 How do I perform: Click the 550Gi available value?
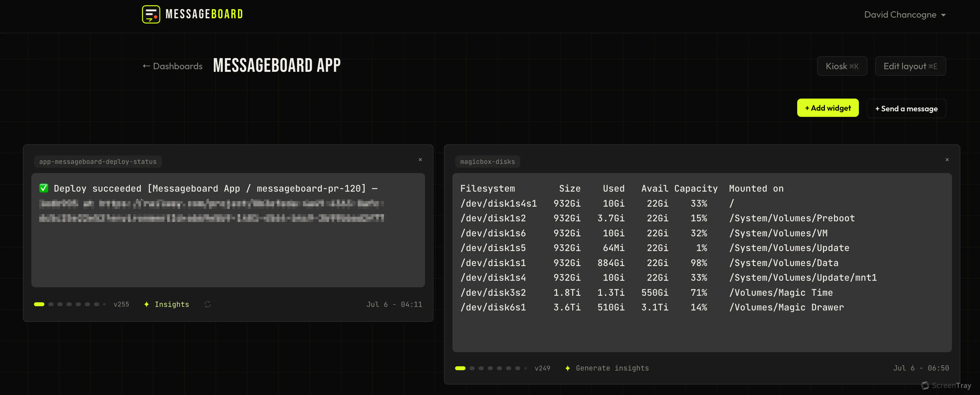[655, 292]
